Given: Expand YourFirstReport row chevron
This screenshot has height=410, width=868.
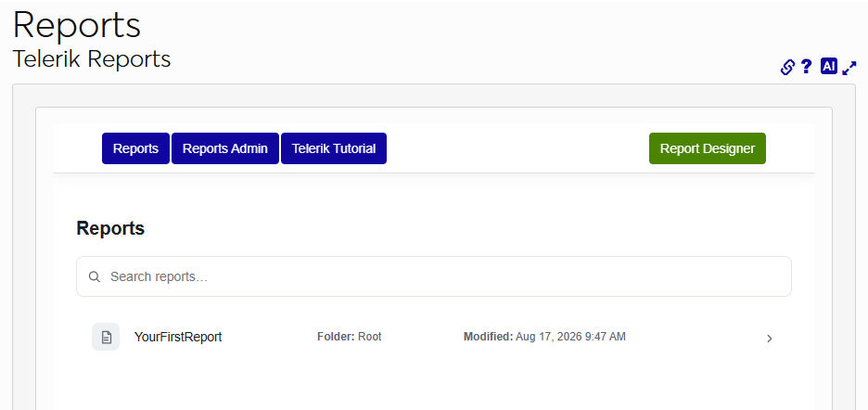Looking at the screenshot, I should [770, 339].
